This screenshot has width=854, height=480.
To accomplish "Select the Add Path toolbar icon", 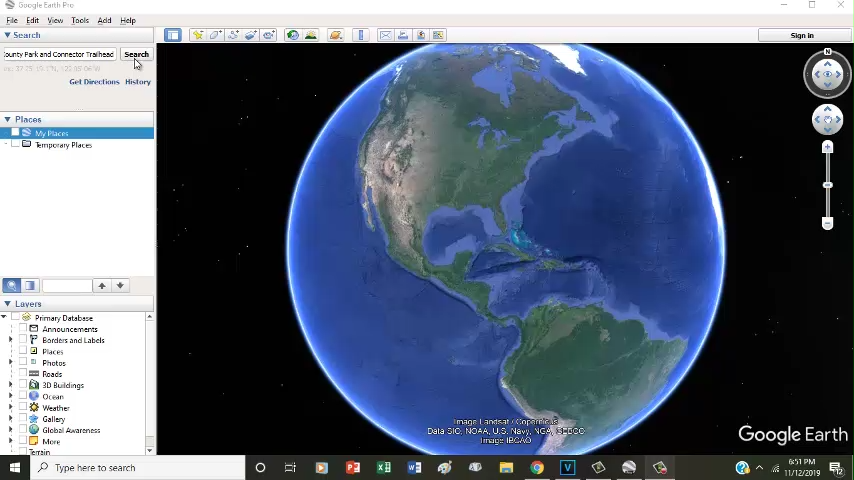I will click(233, 35).
